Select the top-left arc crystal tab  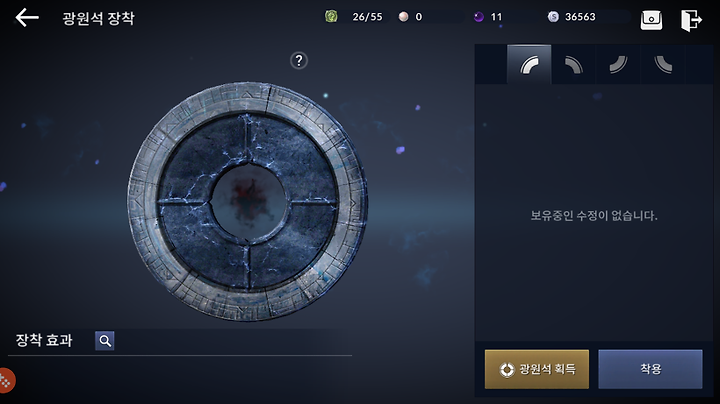click(529, 64)
